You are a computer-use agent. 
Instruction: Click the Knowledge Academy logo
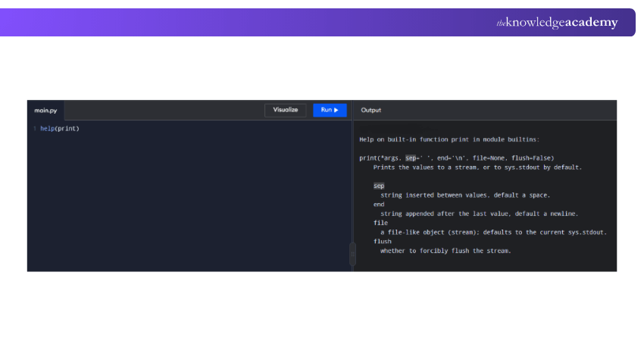point(557,22)
